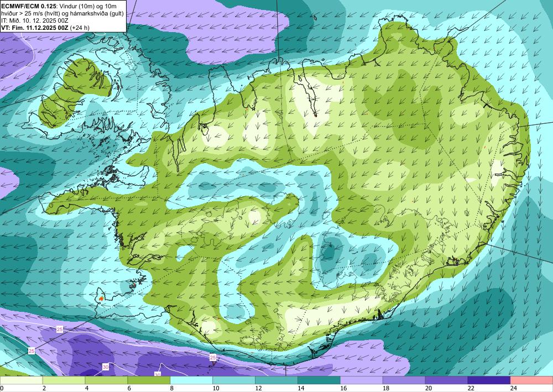Select the 8–10 m/s light cyan legend swatch
This screenshot has height=392, width=553.
pos(191,380)
